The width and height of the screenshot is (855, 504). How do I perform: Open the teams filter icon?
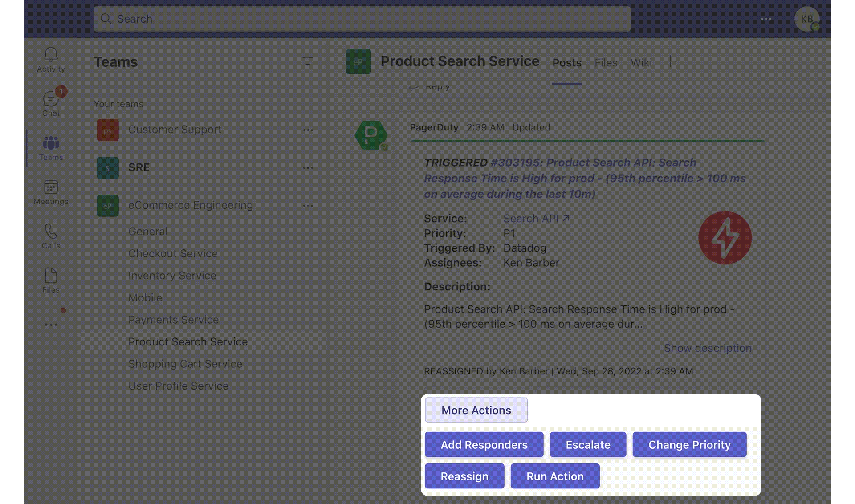click(308, 61)
